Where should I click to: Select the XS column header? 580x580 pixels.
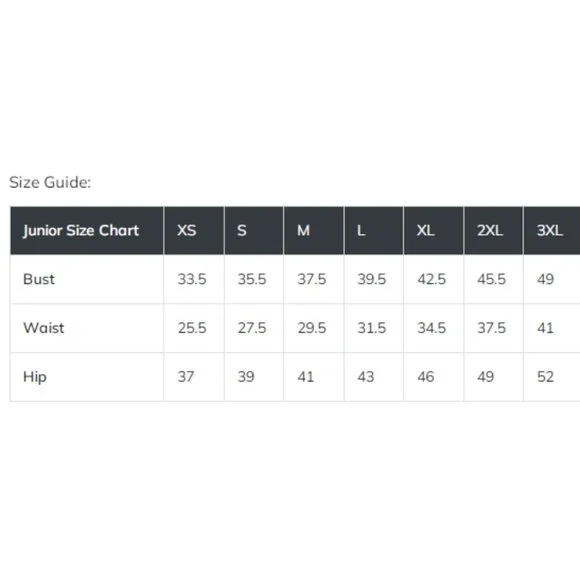click(194, 230)
